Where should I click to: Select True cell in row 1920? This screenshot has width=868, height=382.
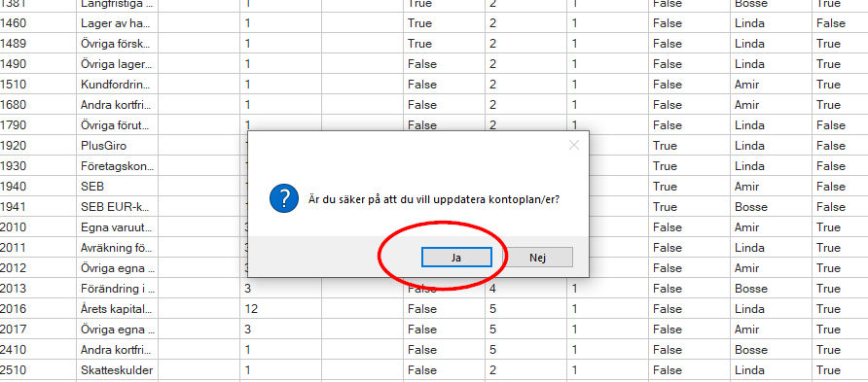pyautogui.click(x=690, y=146)
